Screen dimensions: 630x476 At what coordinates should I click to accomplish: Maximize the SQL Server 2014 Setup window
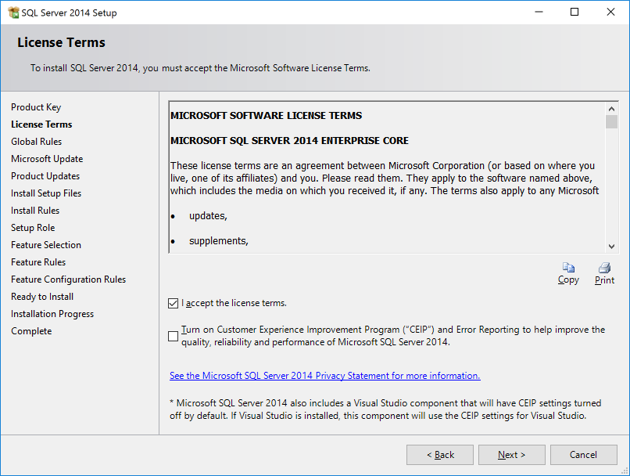[x=575, y=12]
